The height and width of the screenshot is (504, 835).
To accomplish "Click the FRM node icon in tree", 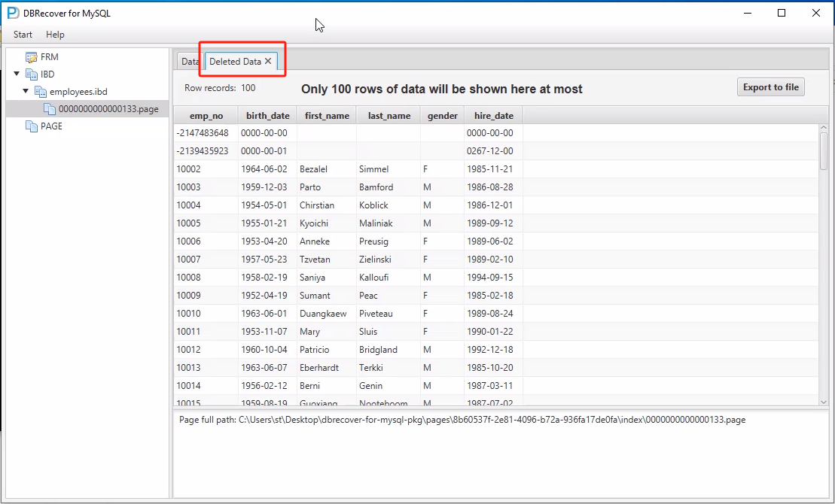I will (31, 57).
